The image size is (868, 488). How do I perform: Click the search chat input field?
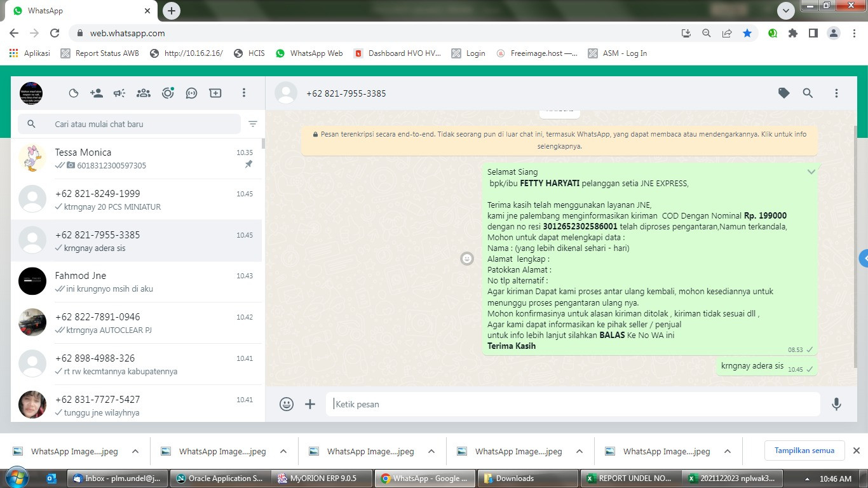tap(129, 124)
